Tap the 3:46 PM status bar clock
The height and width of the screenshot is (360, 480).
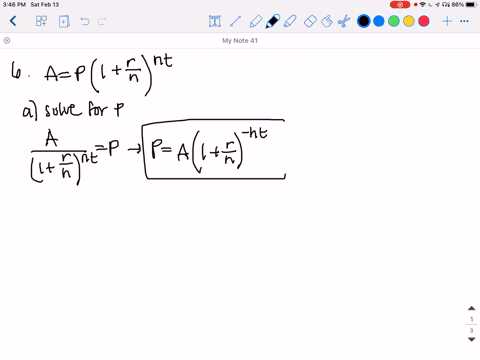click(14, 5)
